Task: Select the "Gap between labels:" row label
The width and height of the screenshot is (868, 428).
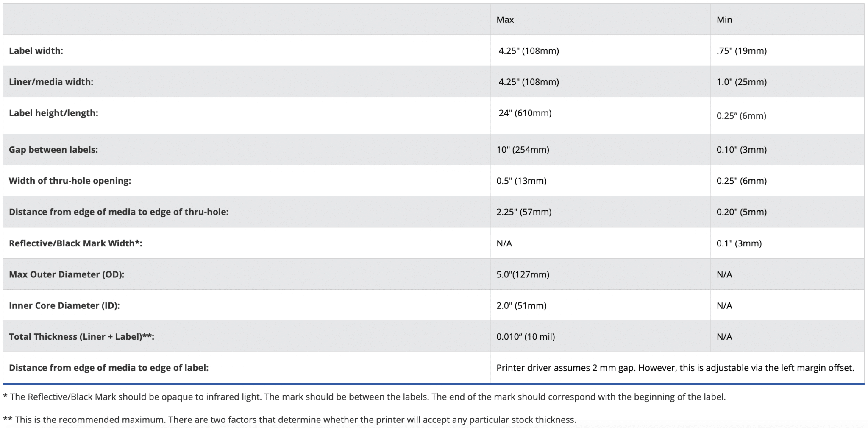Action: coord(53,150)
